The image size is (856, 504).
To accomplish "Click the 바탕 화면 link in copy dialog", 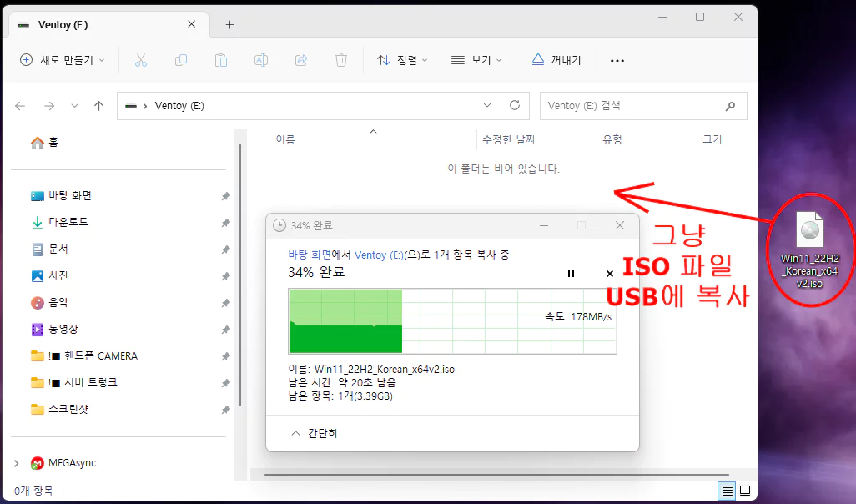I will [x=310, y=255].
